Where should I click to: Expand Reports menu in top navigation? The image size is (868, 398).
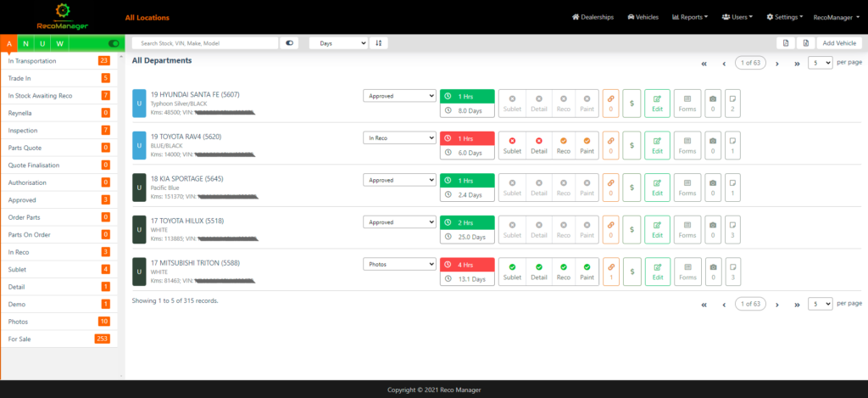(x=690, y=17)
